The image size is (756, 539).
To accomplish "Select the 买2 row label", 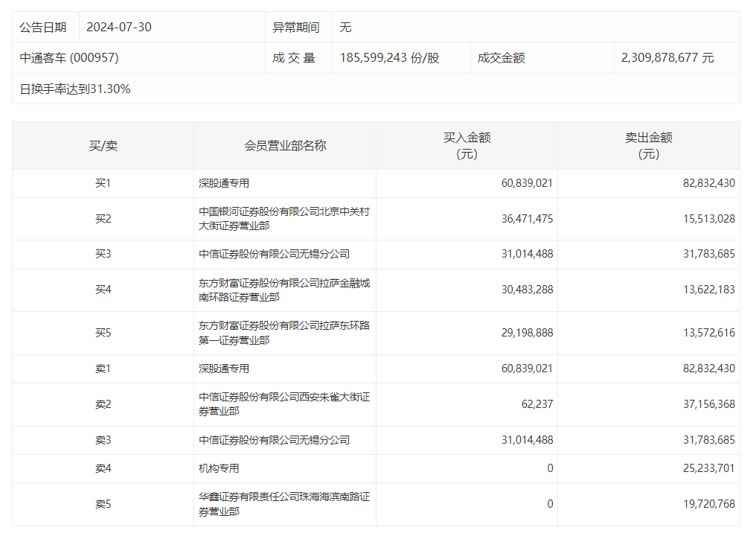I will pos(103,219).
